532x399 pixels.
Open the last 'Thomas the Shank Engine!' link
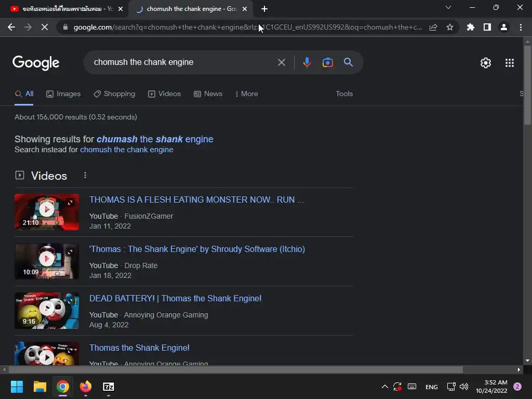pyautogui.click(x=139, y=348)
